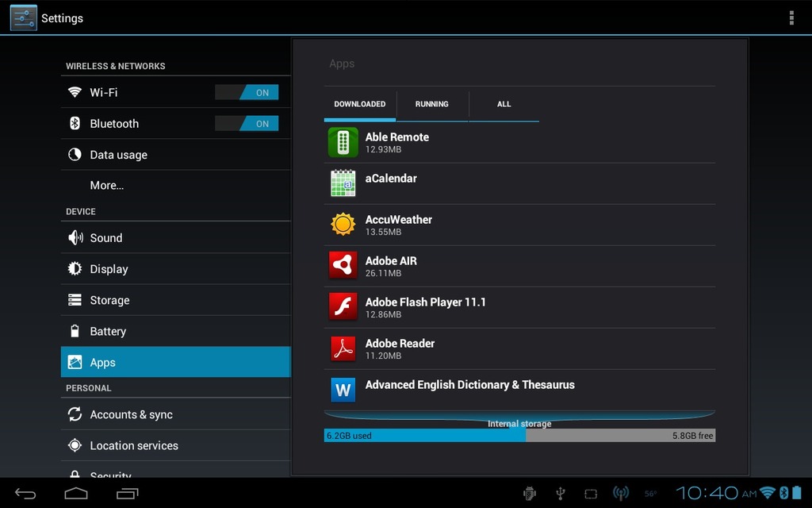812x508 pixels.
Task: Tap the Bluetooth icon in sidebar
Action: click(x=75, y=123)
